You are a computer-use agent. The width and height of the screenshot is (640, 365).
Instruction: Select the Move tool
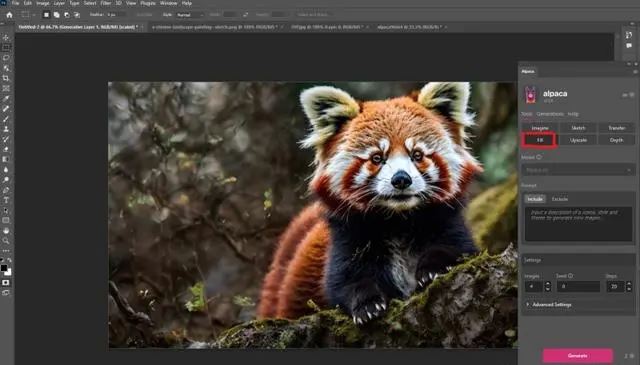(6, 38)
